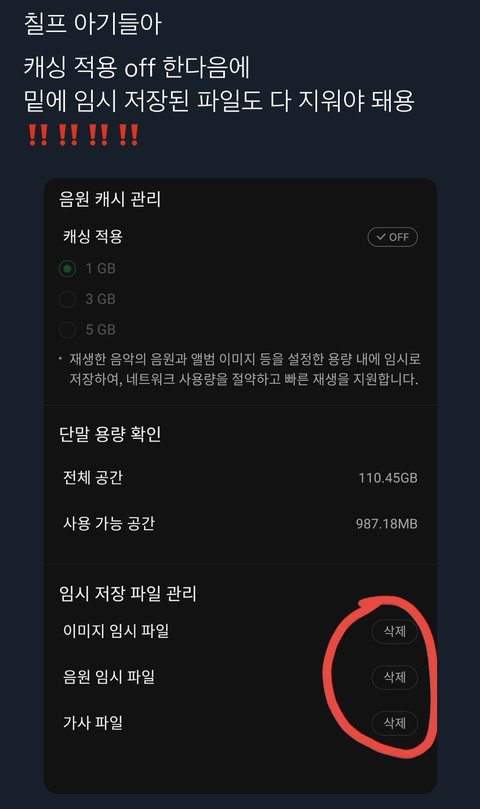Choose the 3 GB radio button
Screen dimensions: 480x809
(67, 299)
